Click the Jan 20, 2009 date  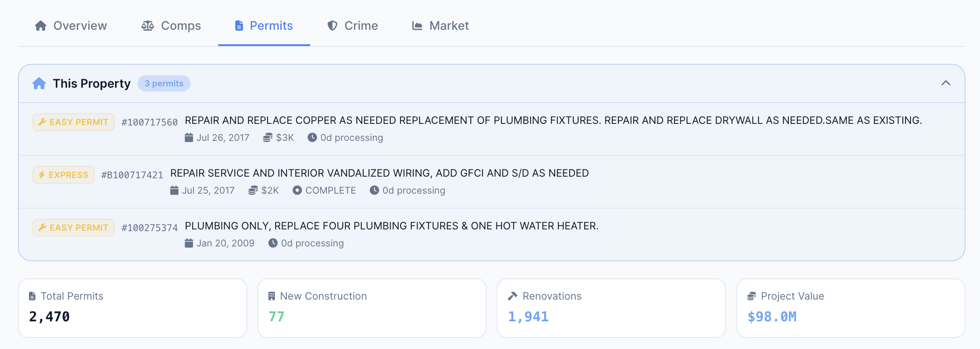[225, 243]
